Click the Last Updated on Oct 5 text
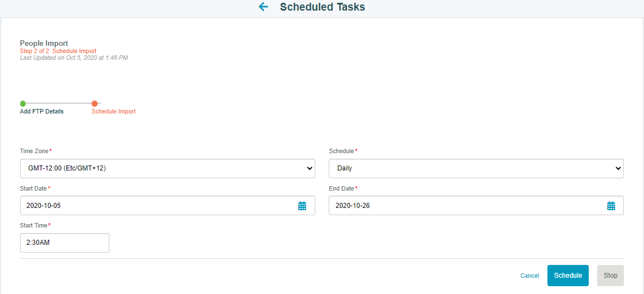The width and height of the screenshot is (644, 294). (74, 58)
